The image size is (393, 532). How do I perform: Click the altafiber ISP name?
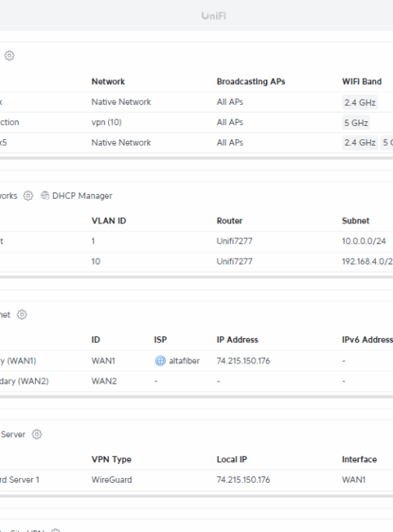point(184,361)
